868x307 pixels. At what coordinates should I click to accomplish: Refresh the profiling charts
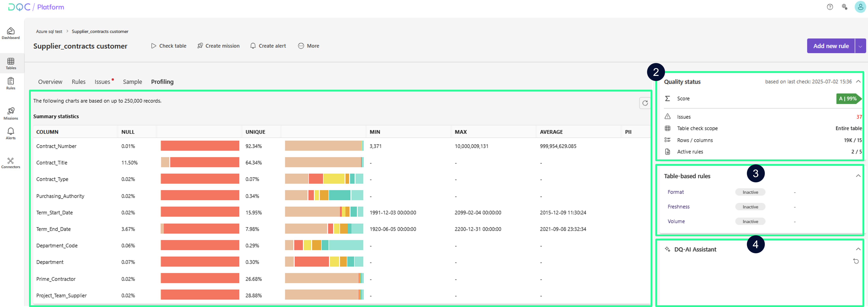click(x=645, y=103)
